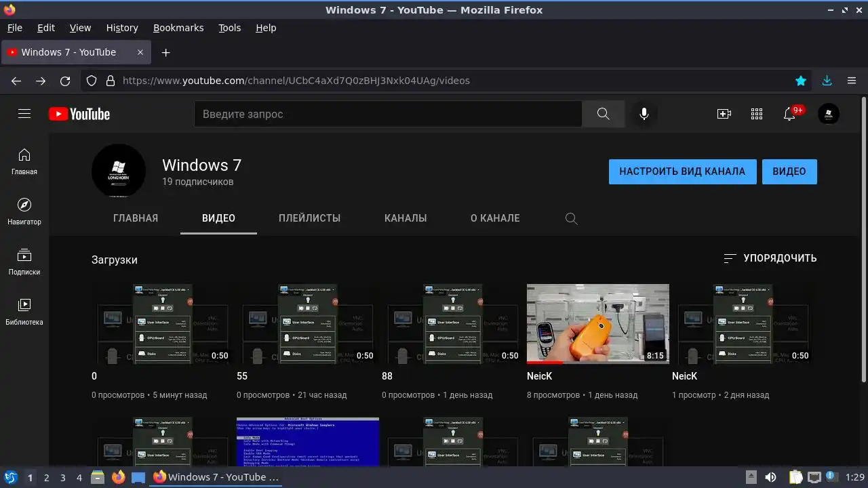
Task: Close the Windows 7 - YouTube tab
Action: pos(140,52)
